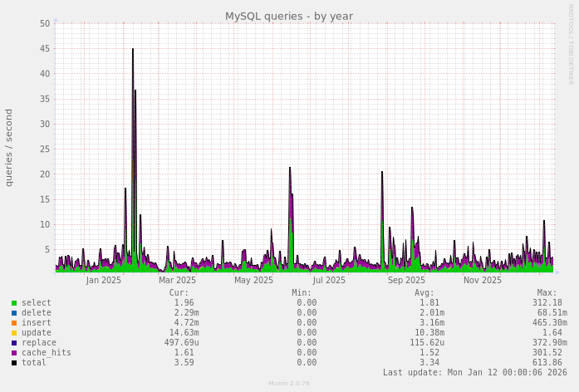Image resolution: width=579 pixels, height=392 pixels.
Task: Click the black total legend swatch
Action: [x=14, y=363]
